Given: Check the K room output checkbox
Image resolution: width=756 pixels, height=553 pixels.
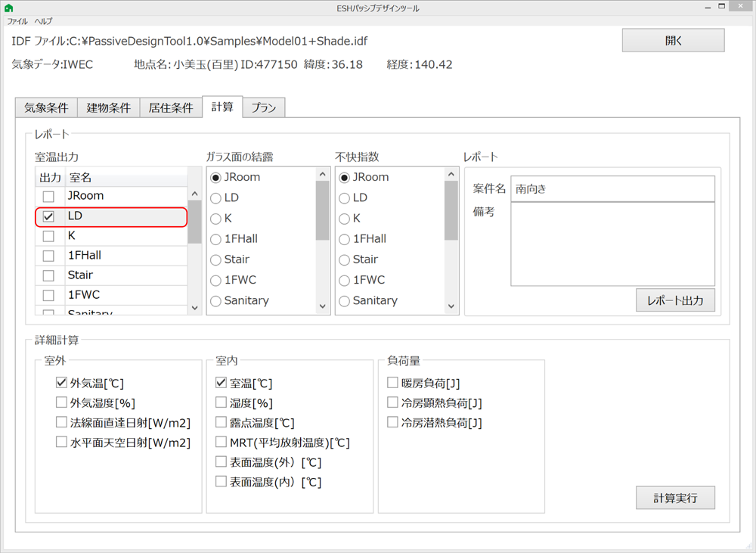Looking at the screenshot, I should [x=48, y=236].
